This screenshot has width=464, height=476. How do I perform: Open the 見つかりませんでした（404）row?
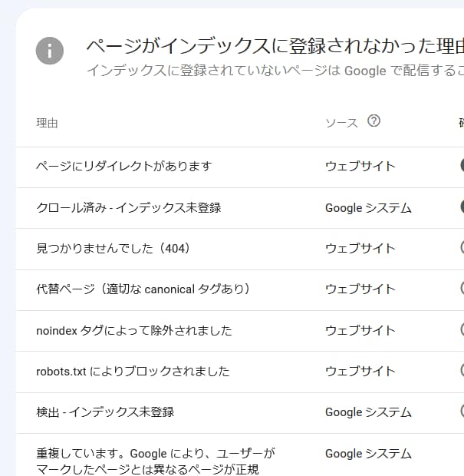click(240, 250)
